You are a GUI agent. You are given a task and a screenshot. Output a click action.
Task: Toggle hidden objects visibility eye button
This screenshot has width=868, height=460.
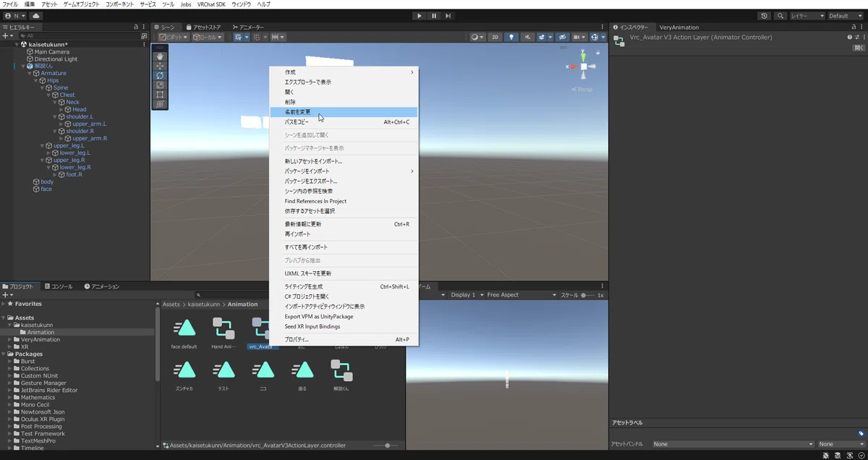click(x=561, y=37)
